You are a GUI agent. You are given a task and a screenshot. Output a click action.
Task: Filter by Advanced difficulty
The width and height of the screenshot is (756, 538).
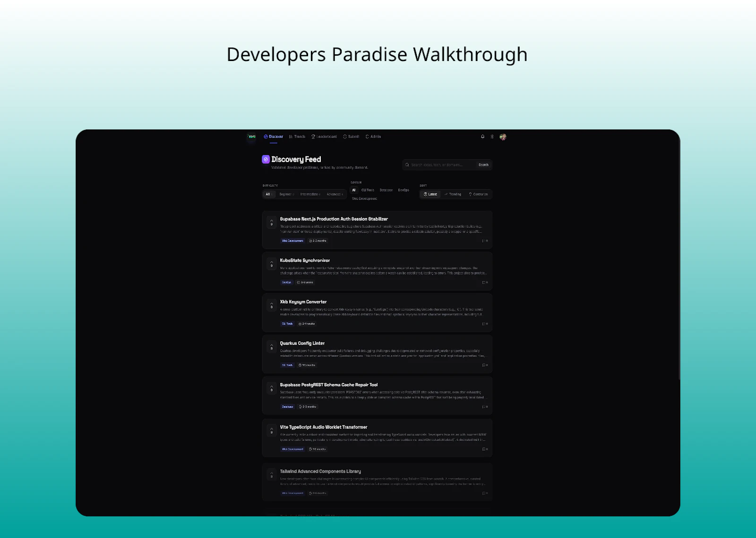(335, 194)
